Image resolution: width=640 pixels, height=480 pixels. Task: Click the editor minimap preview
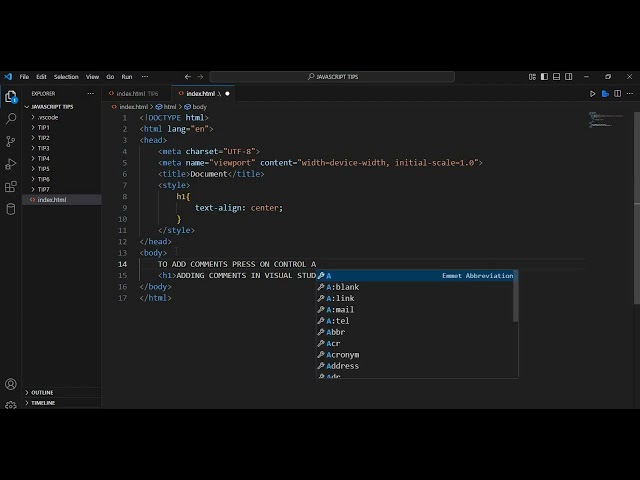pyautogui.click(x=606, y=120)
